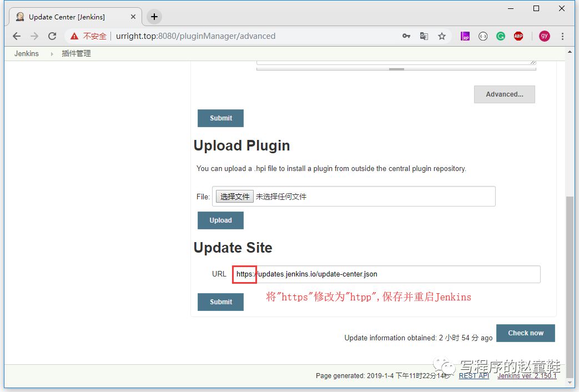Click the scroll-down arrow of the page
This screenshot has height=392, width=579.
(x=570, y=383)
